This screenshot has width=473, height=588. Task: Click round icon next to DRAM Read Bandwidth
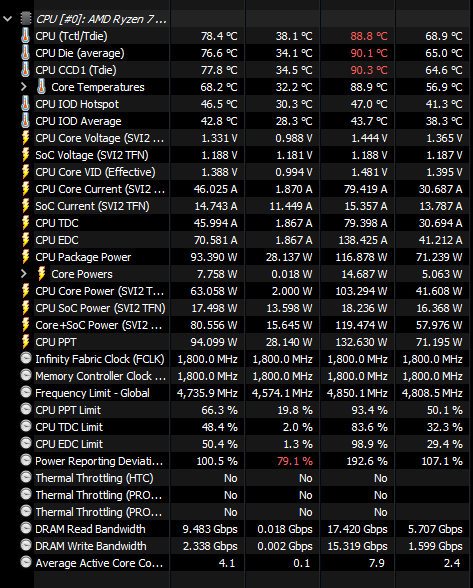pyautogui.click(x=26, y=528)
